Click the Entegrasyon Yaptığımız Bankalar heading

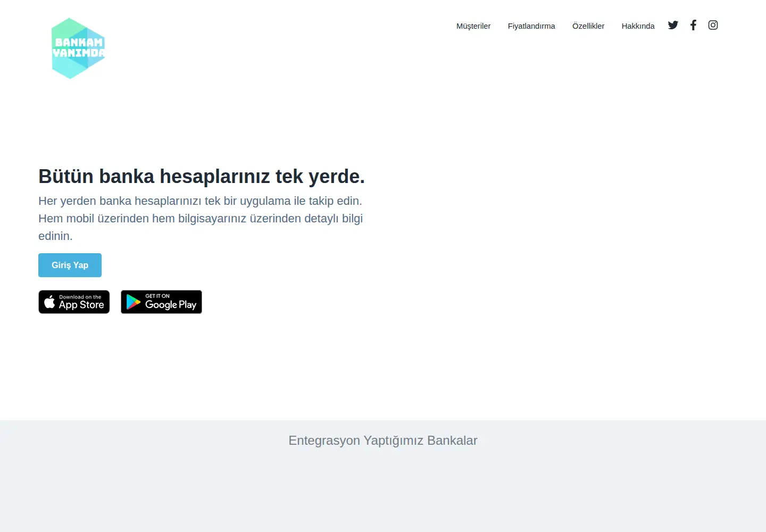pos(383,440)
